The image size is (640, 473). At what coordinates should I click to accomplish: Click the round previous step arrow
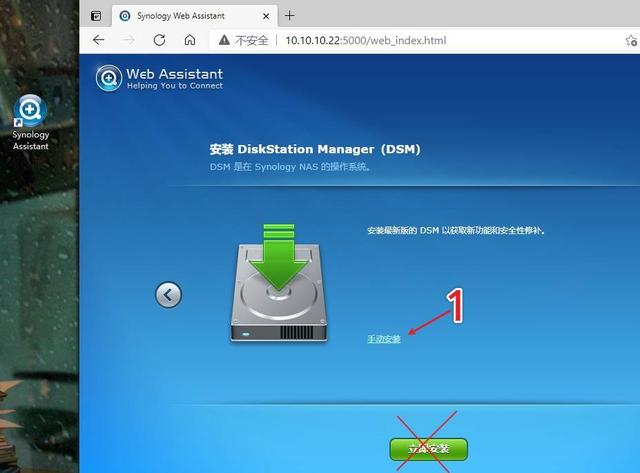tap(168, 294)
